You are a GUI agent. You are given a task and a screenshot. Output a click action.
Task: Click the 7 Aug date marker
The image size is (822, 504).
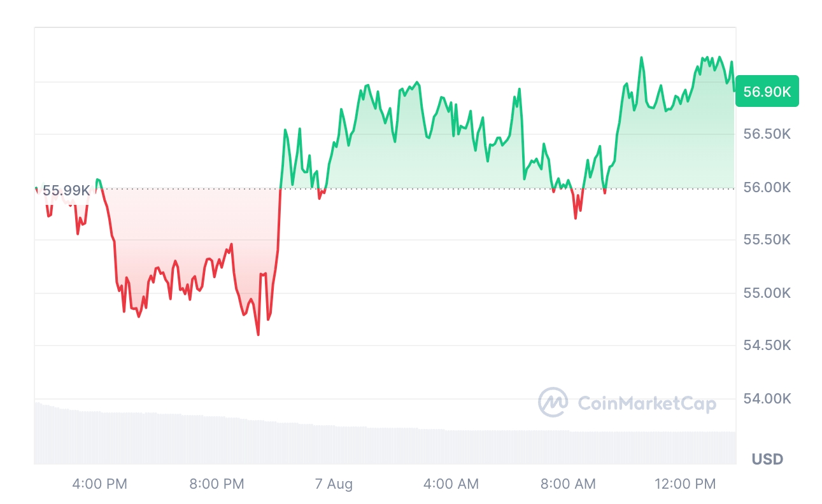(x=334, y=484)
